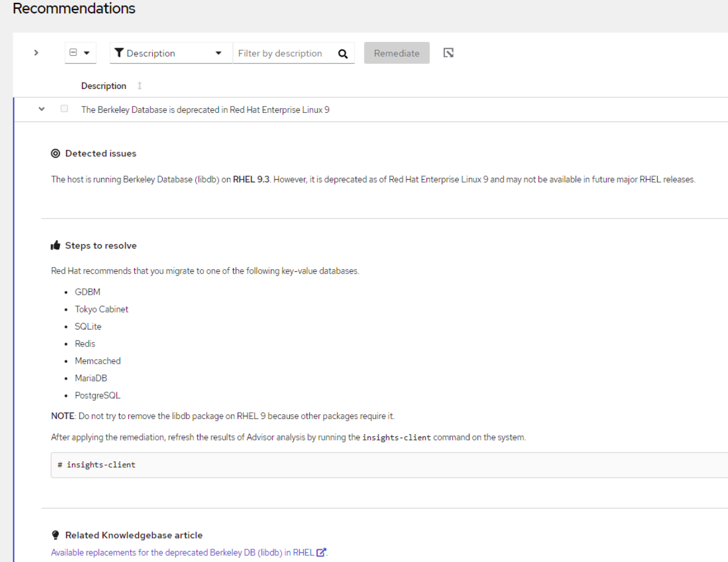Click the export icon beside Remediate
The width and height of the screenshot is (728, 562).
click(x=449, y=53)
